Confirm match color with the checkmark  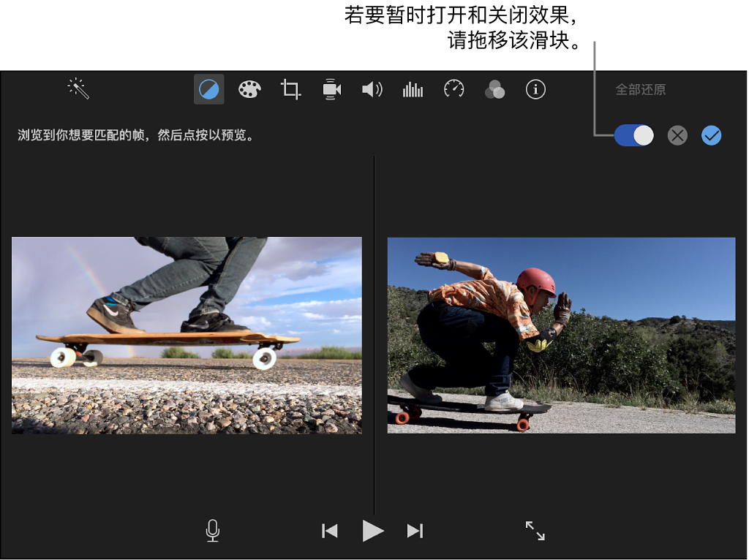712,135
